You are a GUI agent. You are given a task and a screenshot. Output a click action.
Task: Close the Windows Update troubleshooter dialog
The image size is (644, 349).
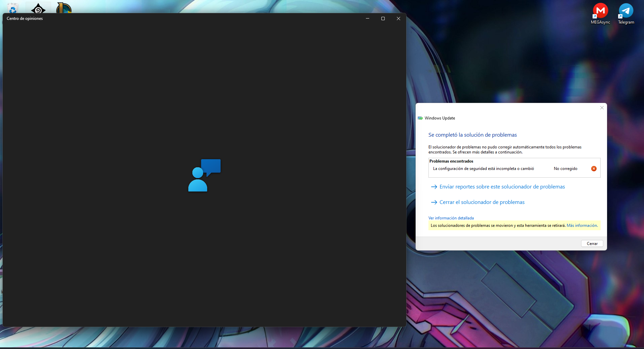[602, 108]
